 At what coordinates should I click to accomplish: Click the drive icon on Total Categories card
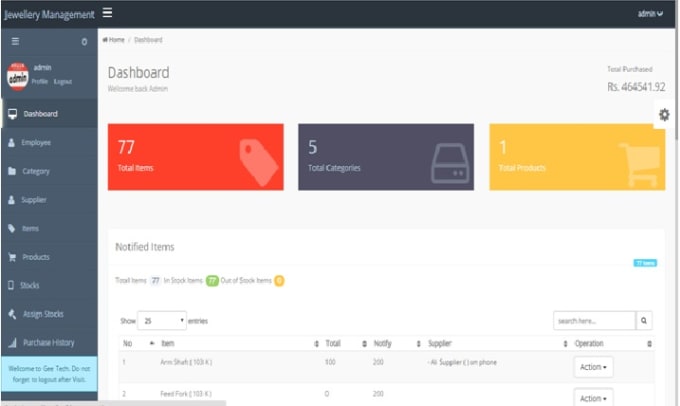coord(450,163)
